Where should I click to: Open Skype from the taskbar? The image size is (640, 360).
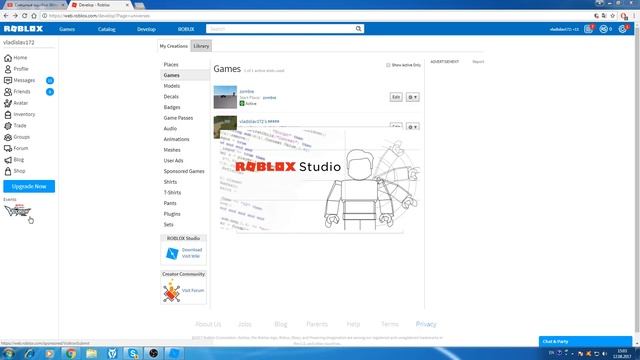(133, 353)
